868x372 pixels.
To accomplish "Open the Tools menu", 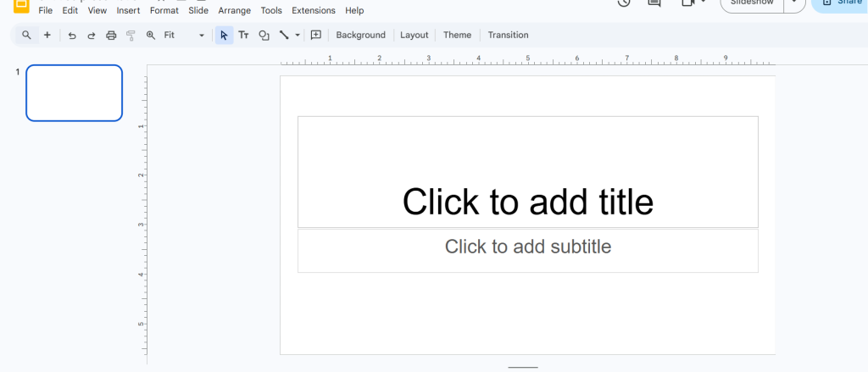I will pyautogui.click(x=271, y=10).
